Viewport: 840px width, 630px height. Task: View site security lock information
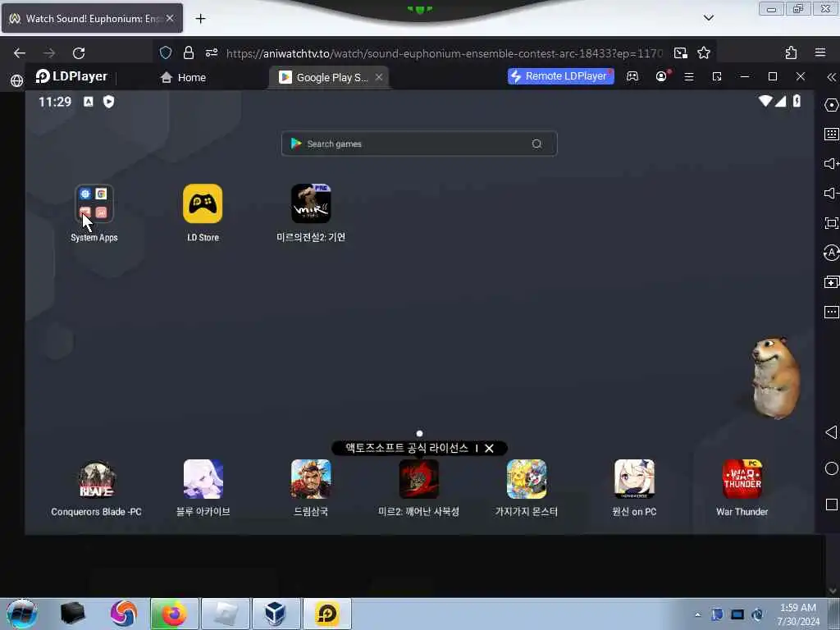(188, 52)
